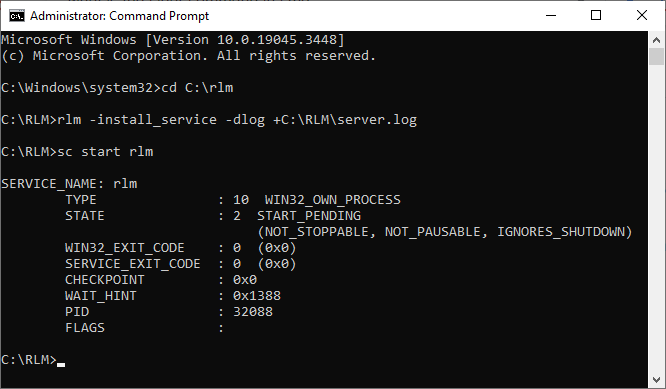Click the "SERVICE_NAME: rlm" line
The width and height of the screenshot is (666, 389).
coord(69,184)
